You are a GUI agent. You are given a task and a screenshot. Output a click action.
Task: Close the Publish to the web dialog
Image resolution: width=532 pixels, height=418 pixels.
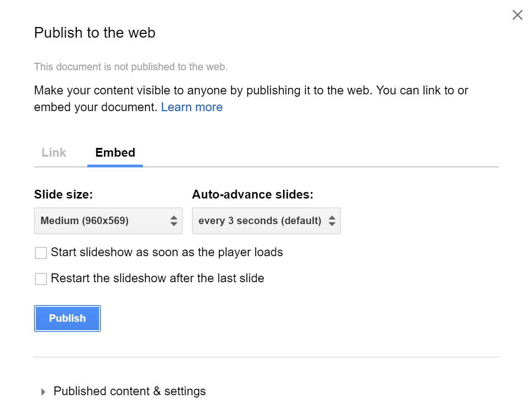(517, 15)
